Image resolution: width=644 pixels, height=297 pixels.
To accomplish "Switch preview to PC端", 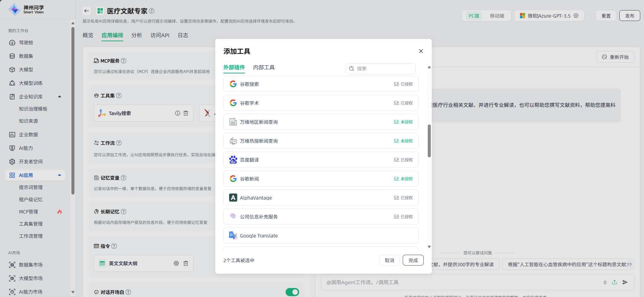I will [474, 16].
